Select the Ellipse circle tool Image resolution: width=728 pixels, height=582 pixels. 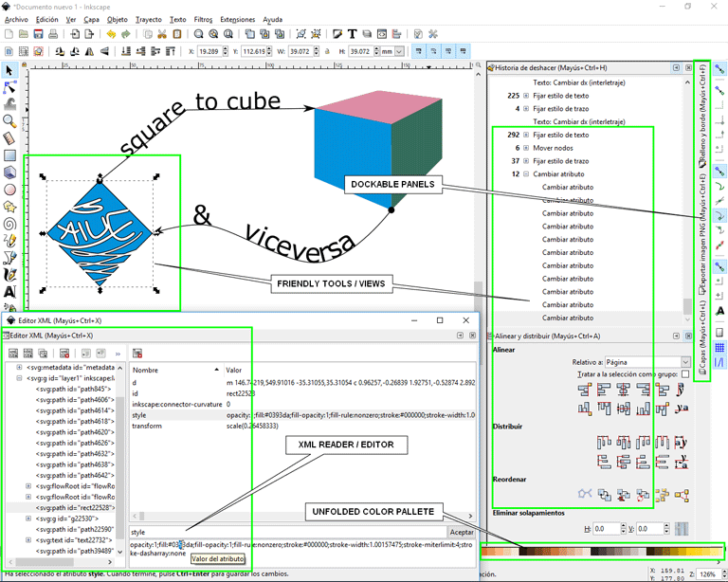pyautogui.click(x=9, y=190)
